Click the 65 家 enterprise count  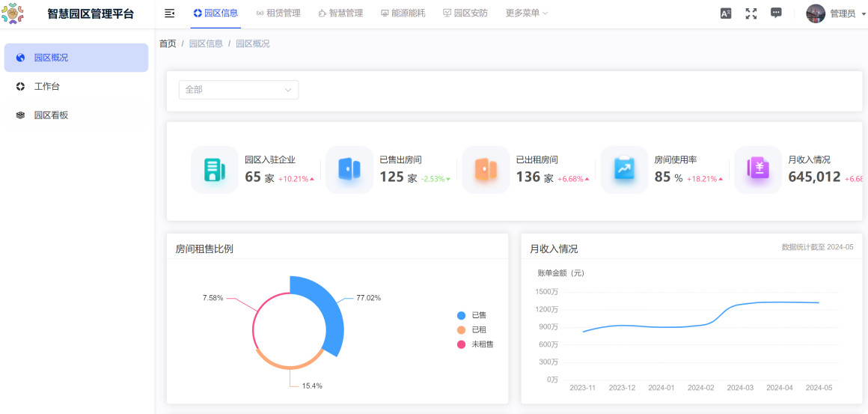(260, 177)
